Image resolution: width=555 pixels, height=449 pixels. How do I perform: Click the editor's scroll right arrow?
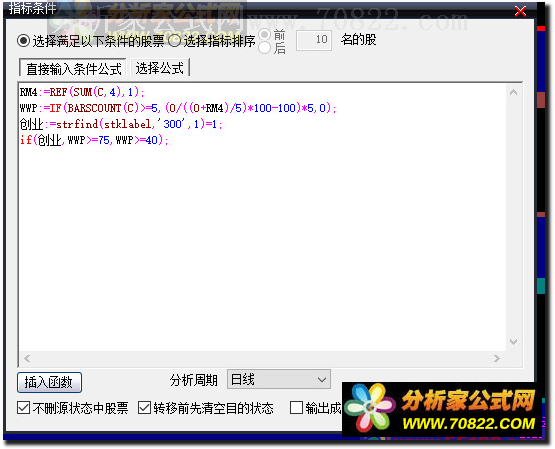[497, 358]
